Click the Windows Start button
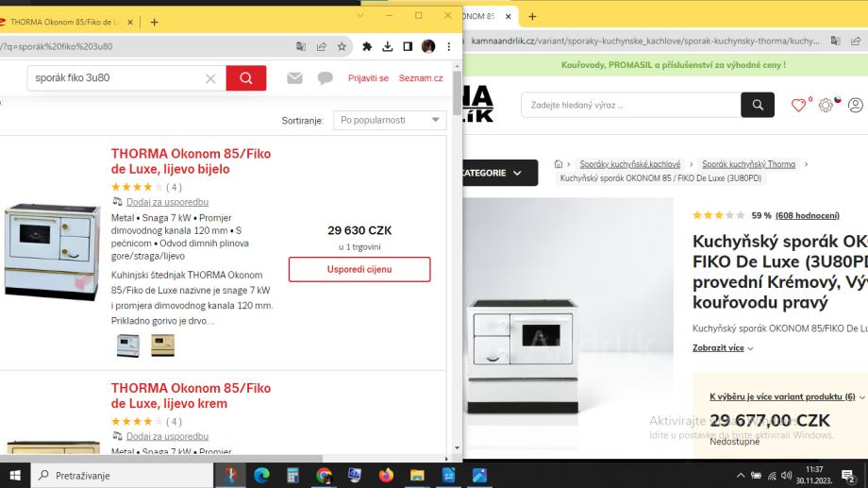The image size is (868, 488). point(15,476)
